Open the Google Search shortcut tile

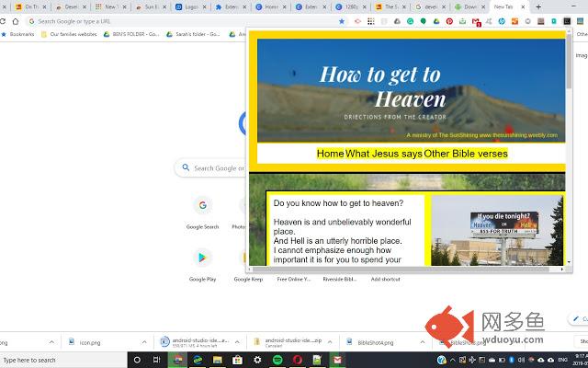tap(202, 213)
